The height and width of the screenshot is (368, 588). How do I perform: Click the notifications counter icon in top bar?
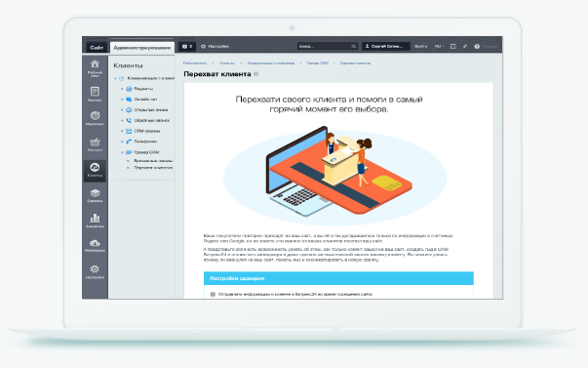[187, 46]
